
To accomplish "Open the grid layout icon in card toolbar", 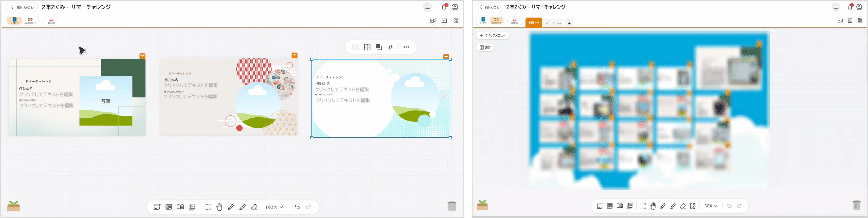I will point(367,47).
